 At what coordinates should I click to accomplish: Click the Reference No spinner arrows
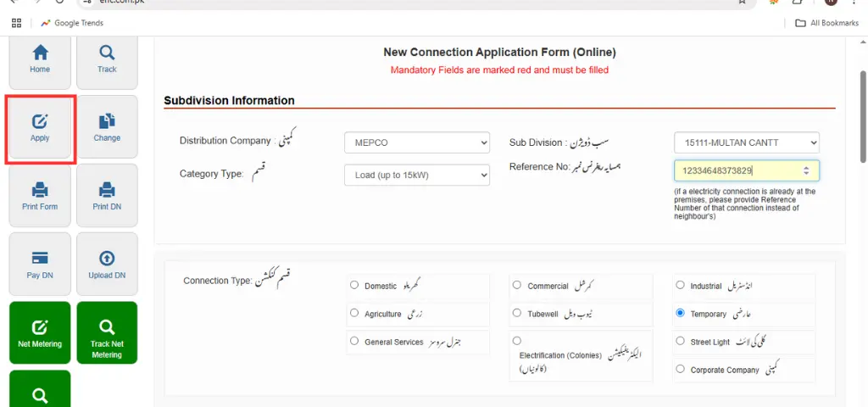(x=807, y=171)
